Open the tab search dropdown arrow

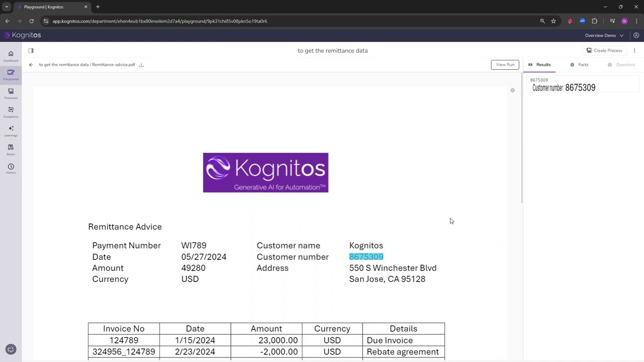point(7,7)
